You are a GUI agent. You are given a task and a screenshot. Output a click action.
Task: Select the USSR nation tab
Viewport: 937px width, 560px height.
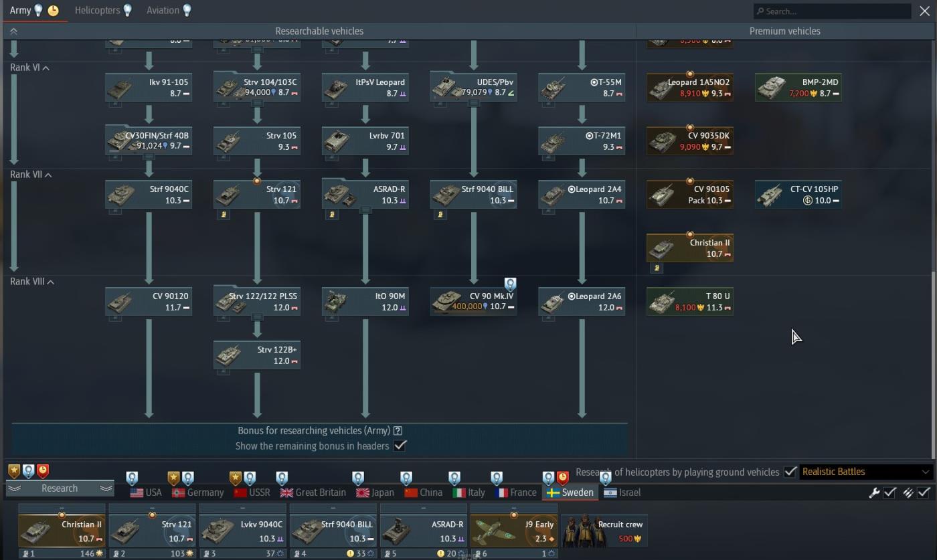(x=252, y=492)
